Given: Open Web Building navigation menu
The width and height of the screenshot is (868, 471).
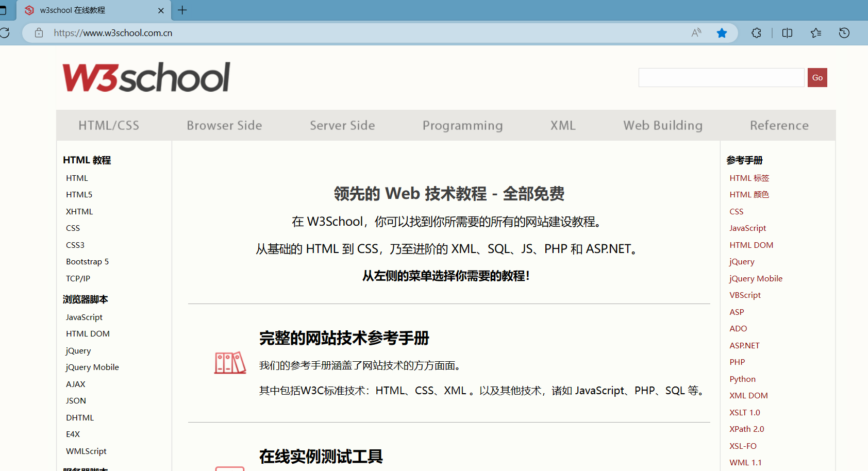Looking at the screenshot, I should [663, 125].
